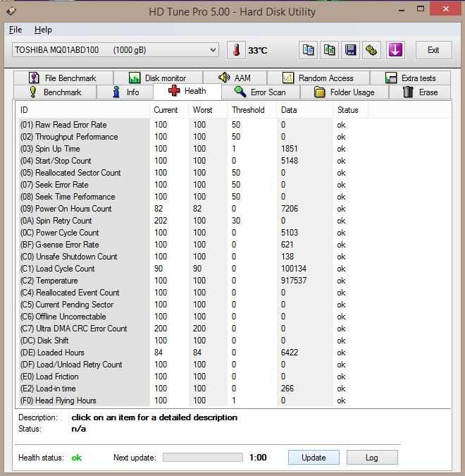Select the (04) Start/Stop Count row
This screenshot has width=465, height=476.
pos(233,161)
